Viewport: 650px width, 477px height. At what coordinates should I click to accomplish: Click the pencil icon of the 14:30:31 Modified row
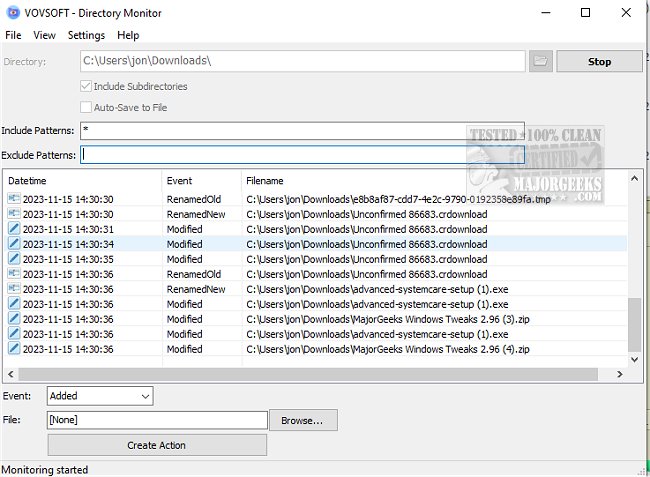[14, 229]
